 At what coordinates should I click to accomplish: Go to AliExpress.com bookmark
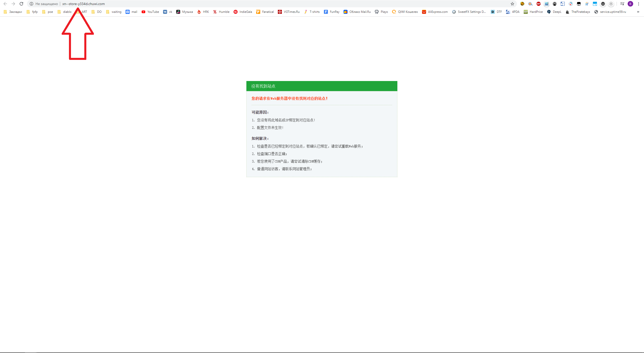(x=435, y=12)
